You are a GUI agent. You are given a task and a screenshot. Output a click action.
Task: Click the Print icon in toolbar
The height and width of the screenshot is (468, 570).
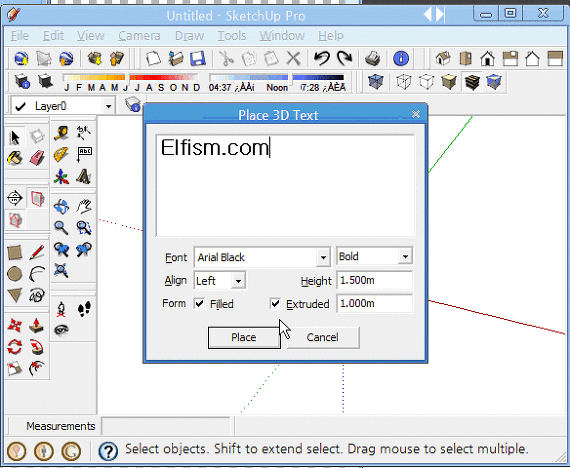pos(373,58)
